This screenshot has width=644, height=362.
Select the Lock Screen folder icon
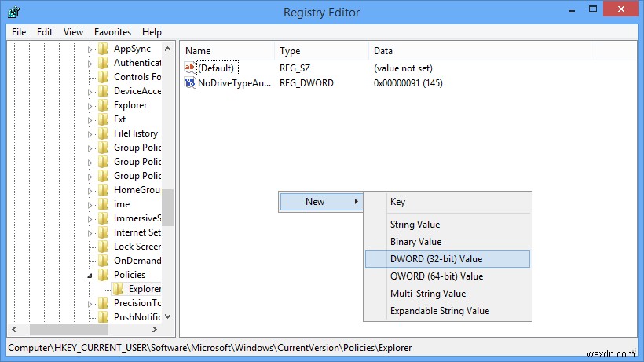pos(103,247)
